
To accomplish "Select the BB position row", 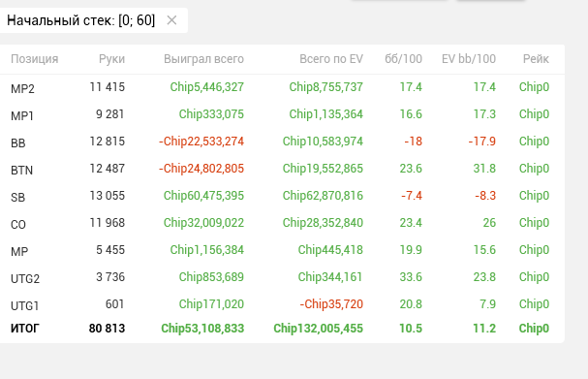I will 282,142.
